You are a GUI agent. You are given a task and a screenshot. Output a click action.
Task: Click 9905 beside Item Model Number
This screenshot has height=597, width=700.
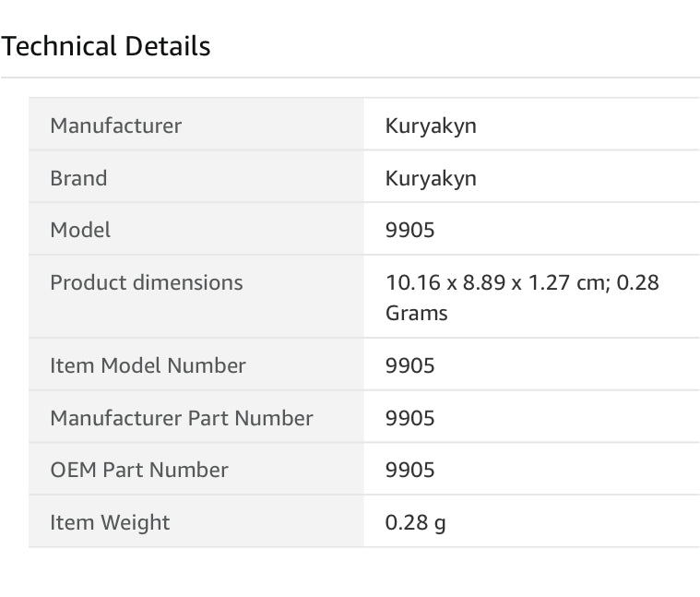click(x=409, y=365)
